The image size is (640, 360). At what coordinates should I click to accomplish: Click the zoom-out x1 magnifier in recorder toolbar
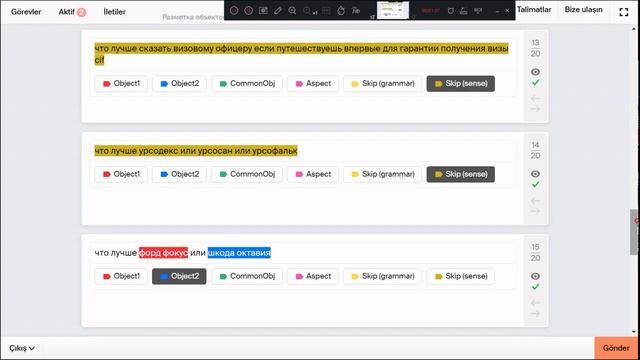click(x=310, y=11)
